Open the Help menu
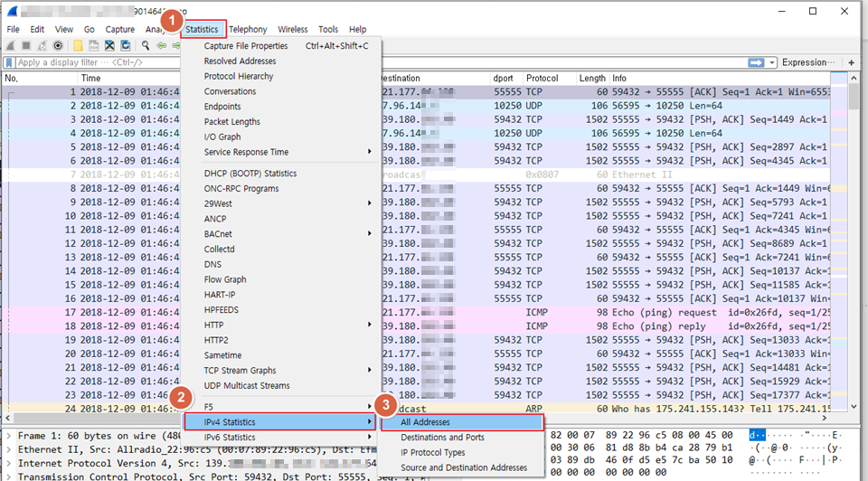 (358, 29)
